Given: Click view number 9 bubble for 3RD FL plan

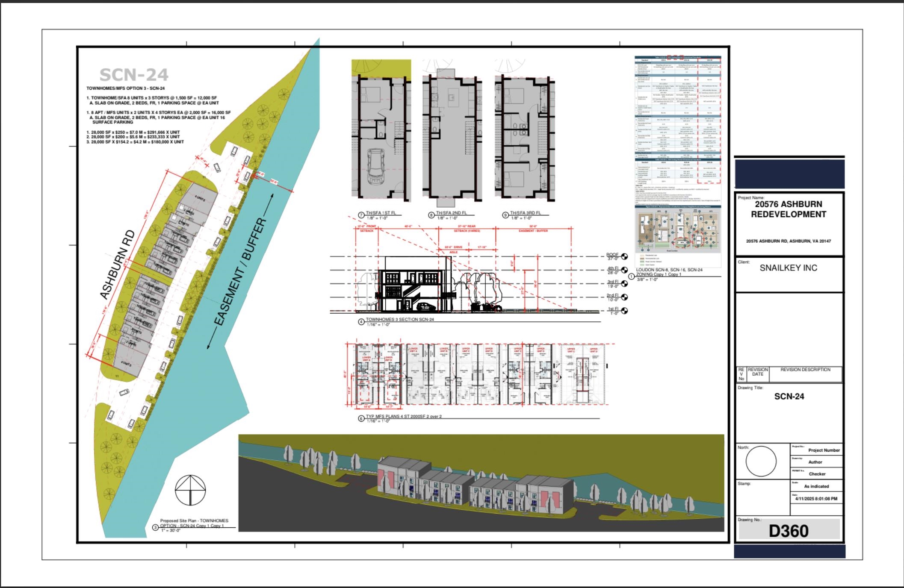Looking at the screenshot, I should click(505, 215).
